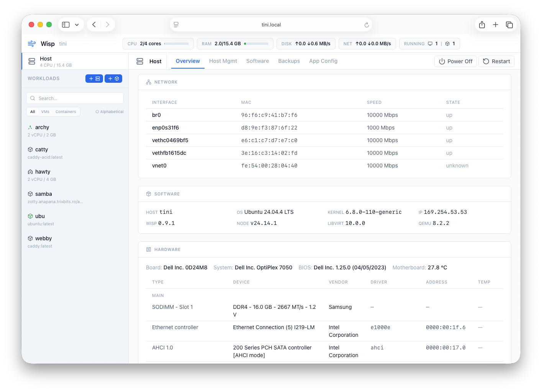542x392 pixels.
Task: Click the Host server icon in sidebar
Action: click(x=32, y=61)
